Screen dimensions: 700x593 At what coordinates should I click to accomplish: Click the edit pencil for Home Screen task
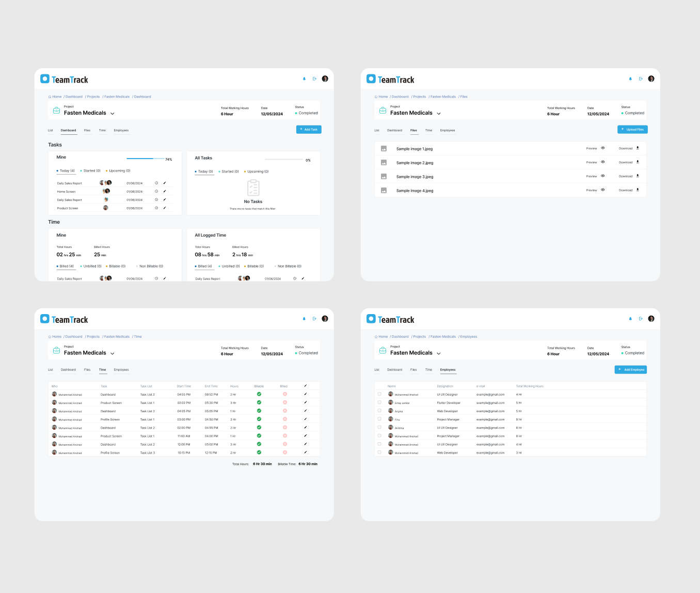point(165,192)
